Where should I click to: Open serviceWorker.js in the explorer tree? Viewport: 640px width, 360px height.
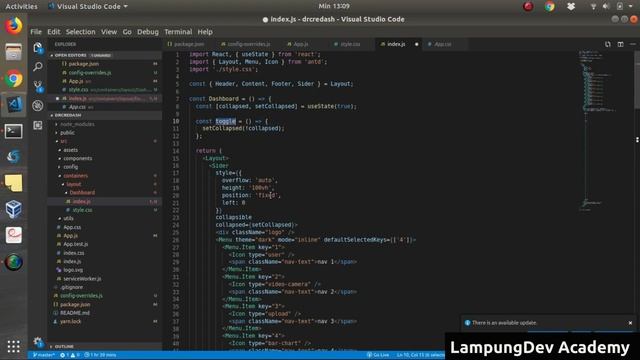[x=82, y=279]
